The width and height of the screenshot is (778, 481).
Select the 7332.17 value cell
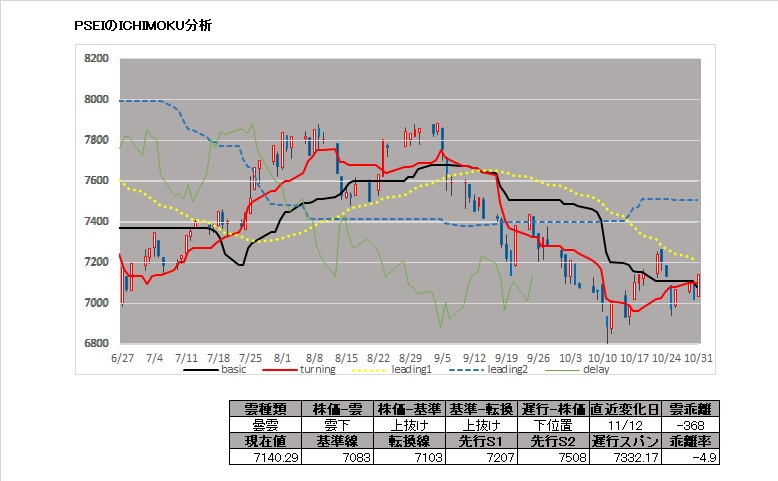pos(625,457)
